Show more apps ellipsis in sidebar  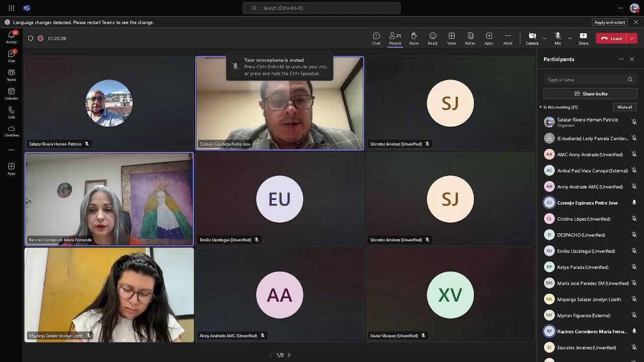point(11,150)
